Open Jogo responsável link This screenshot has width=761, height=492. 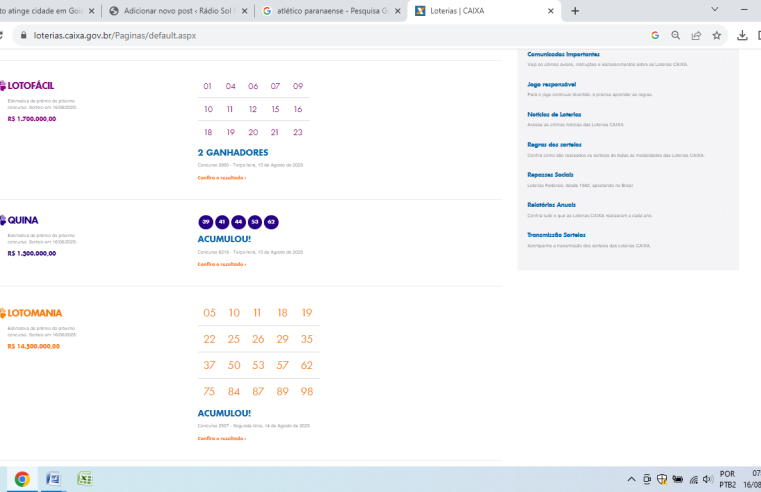click(551, 84)
